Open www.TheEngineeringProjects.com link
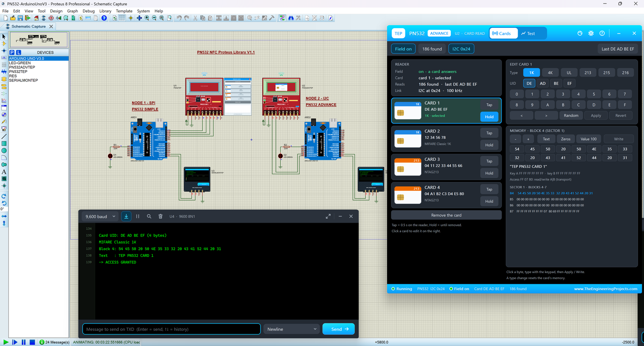 pyautogui.click(x=605, y=289)
